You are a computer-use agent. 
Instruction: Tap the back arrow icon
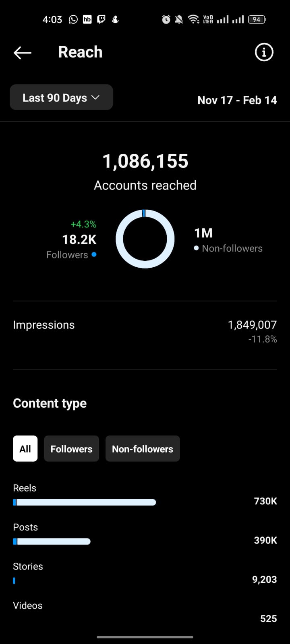click(x=22, y=52)
